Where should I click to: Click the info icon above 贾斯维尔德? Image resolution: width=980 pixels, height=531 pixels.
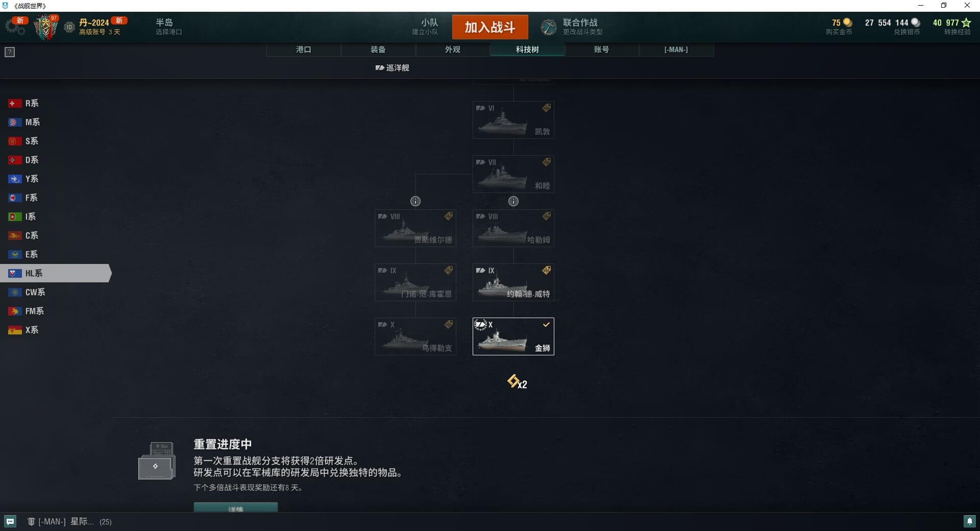click(415, 201)
